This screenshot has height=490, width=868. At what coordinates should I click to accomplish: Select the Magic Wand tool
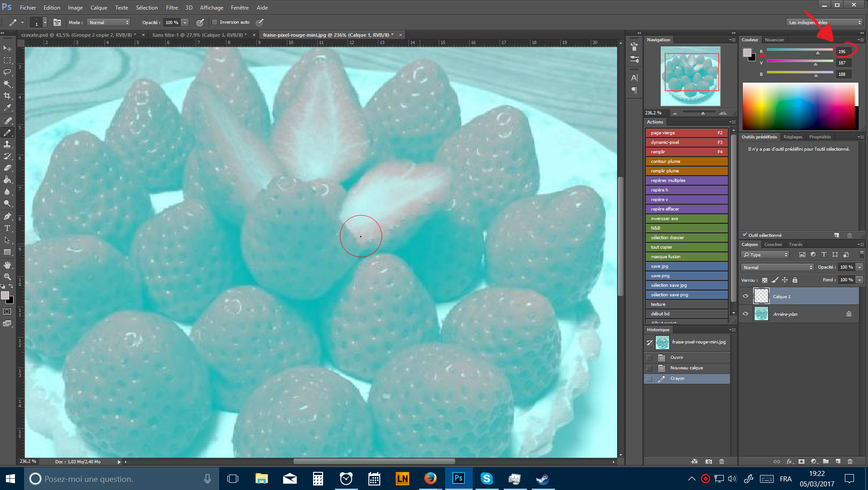coord(7,84)
